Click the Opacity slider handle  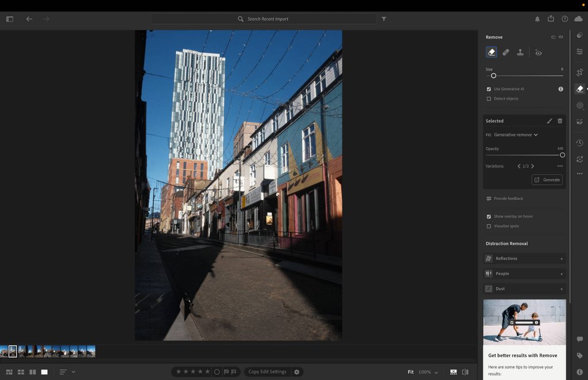pos(562,155)
